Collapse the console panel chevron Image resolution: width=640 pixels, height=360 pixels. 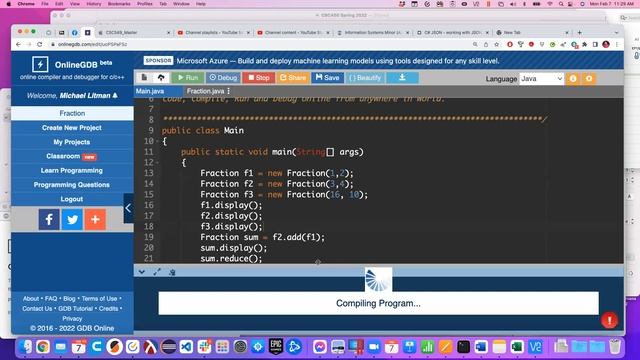142,272
